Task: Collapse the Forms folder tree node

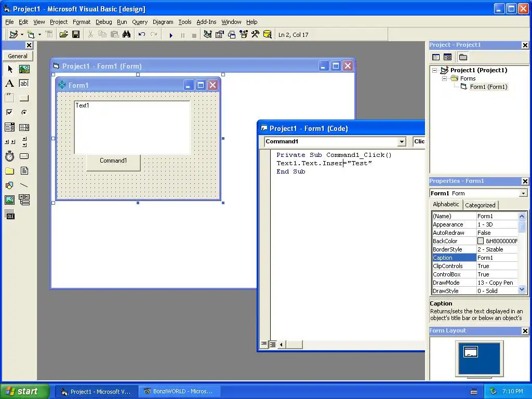Action: 444,79
